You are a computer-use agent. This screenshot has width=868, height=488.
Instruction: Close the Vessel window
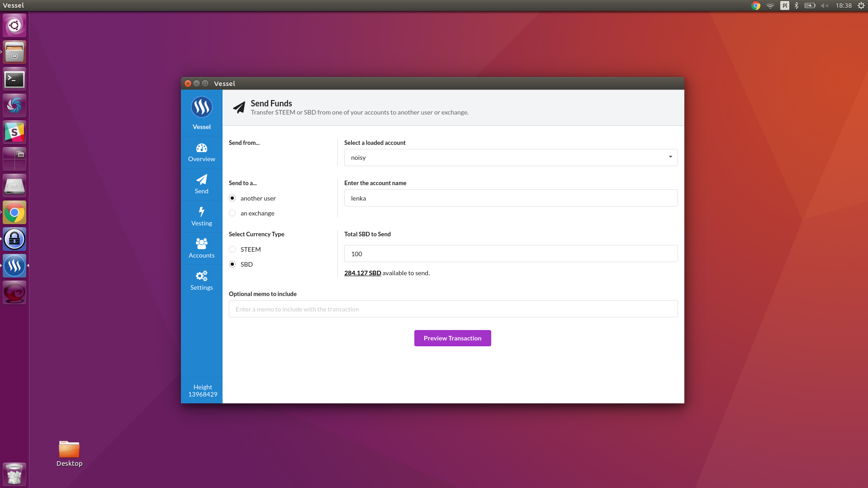click(188, 83)
